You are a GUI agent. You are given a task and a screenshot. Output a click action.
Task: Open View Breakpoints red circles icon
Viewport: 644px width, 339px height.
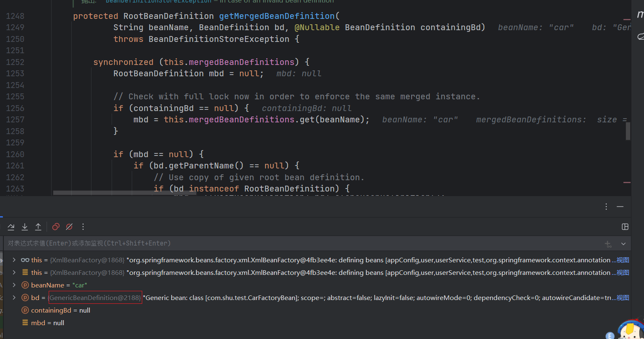[56, 227]
